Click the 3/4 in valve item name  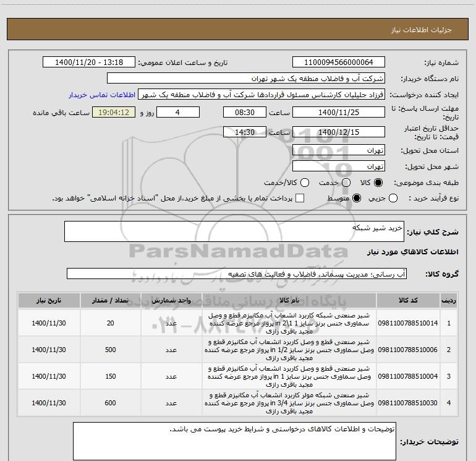pos(289,403)
